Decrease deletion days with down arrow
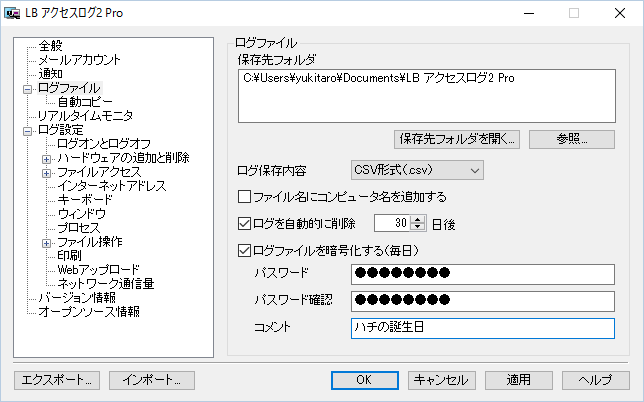Viewport: 644px width, 402px height. [x=418, y=227]
